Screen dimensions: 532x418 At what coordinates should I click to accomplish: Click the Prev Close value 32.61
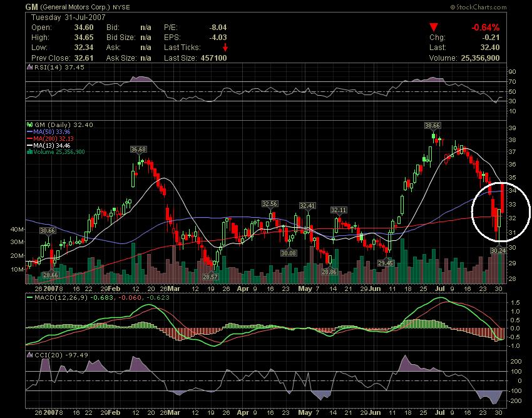coord(84,58)
